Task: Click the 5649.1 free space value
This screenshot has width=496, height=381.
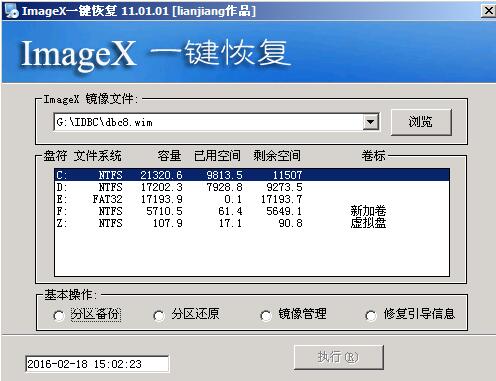Action: click(284, 211)
